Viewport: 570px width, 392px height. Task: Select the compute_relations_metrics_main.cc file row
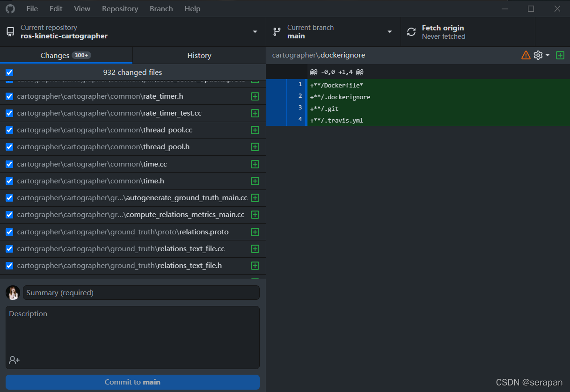[x=133, y=215]
